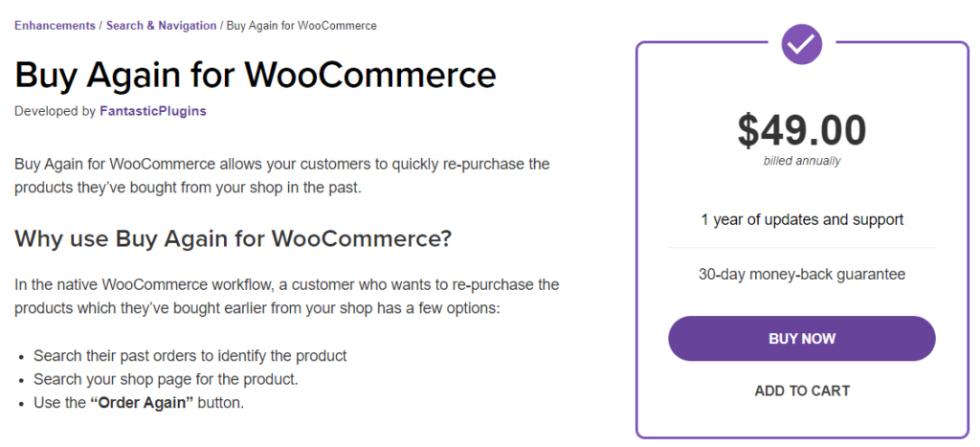Click the Developed by label text
The image size is (980, 447).
56,111
